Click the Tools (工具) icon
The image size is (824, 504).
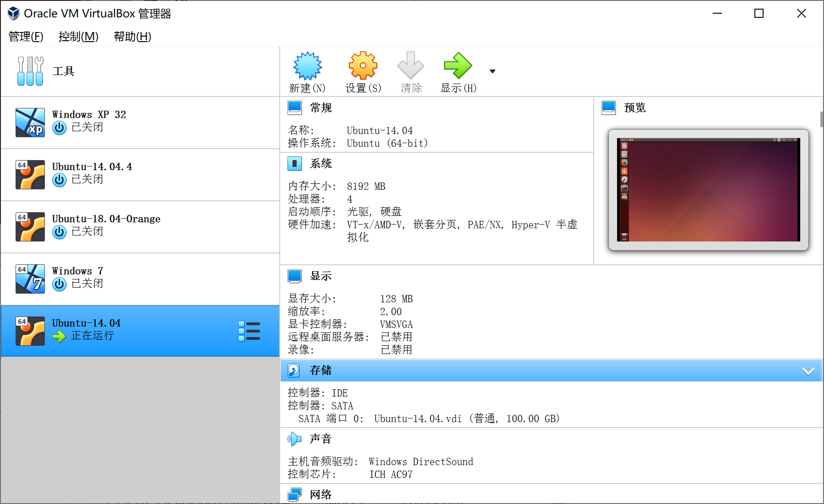[x=30, y=71]
